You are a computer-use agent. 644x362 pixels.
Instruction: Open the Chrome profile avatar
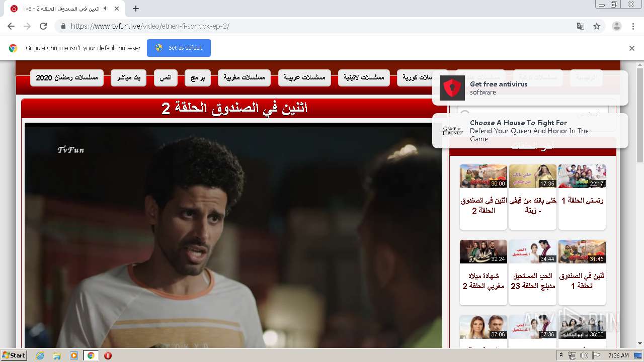coord(616,26)
